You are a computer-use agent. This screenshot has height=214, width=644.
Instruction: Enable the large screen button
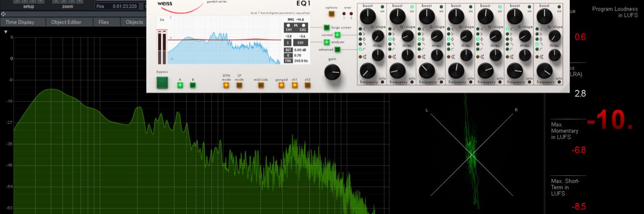click(x=326, y=27)
